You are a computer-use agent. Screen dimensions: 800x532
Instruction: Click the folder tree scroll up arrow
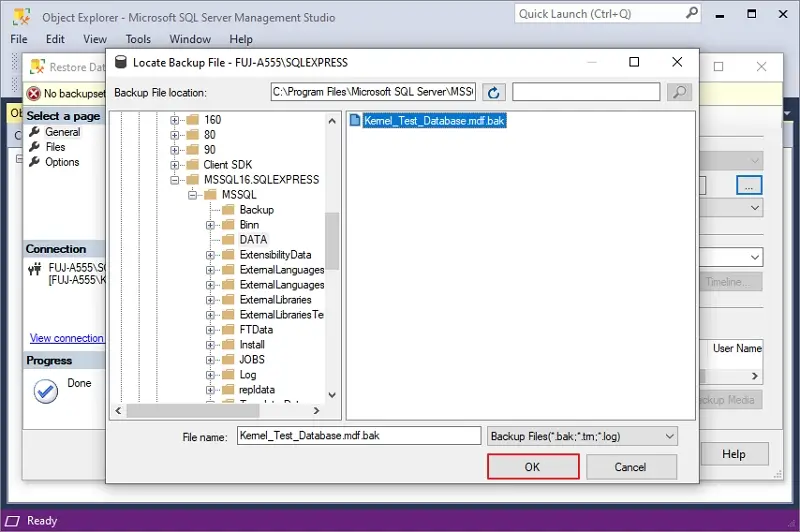coord(332,121)
